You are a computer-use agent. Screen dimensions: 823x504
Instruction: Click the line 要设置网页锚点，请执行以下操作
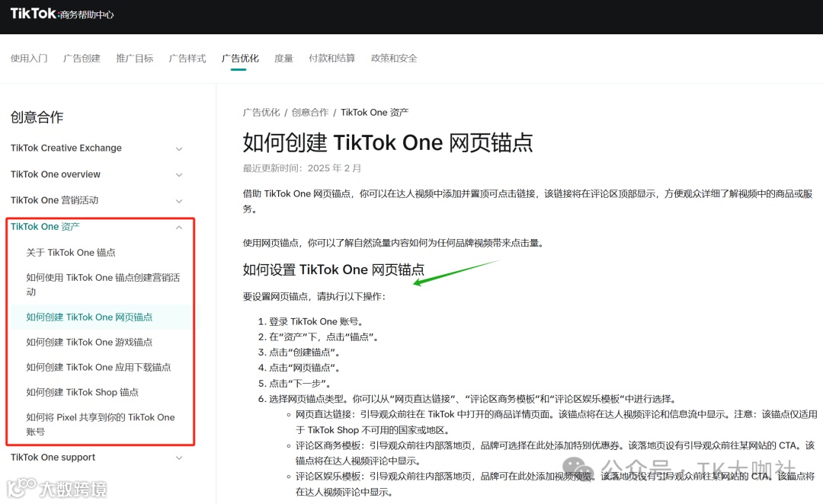click(x=314, y=296)
